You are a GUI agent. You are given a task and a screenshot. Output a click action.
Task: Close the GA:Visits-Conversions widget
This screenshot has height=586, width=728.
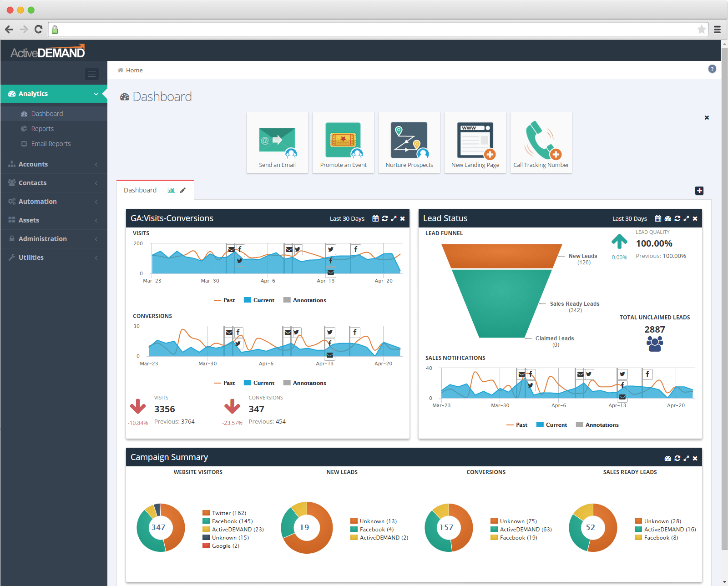(x=402, y=218)
